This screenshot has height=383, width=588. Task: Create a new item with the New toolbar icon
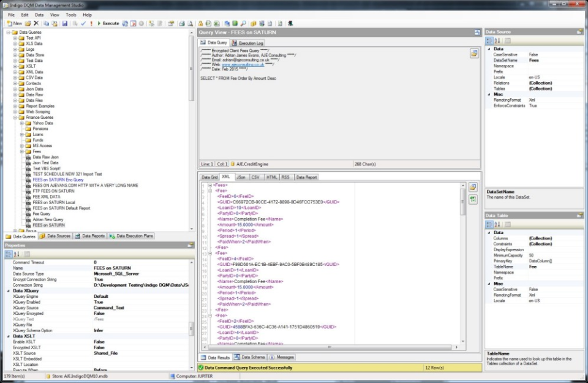[10, 23]
